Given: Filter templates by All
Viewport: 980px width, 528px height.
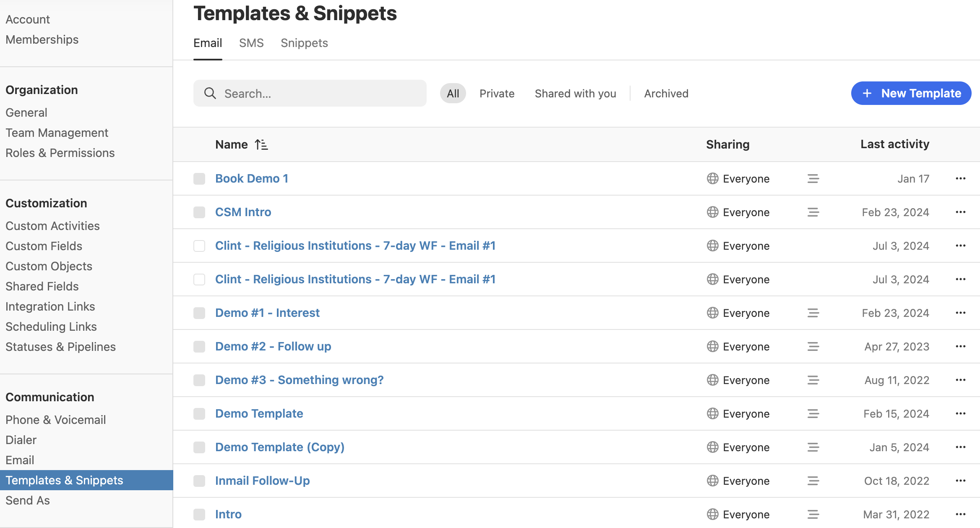Looking at the screenshot, I should tap(453, 93).
